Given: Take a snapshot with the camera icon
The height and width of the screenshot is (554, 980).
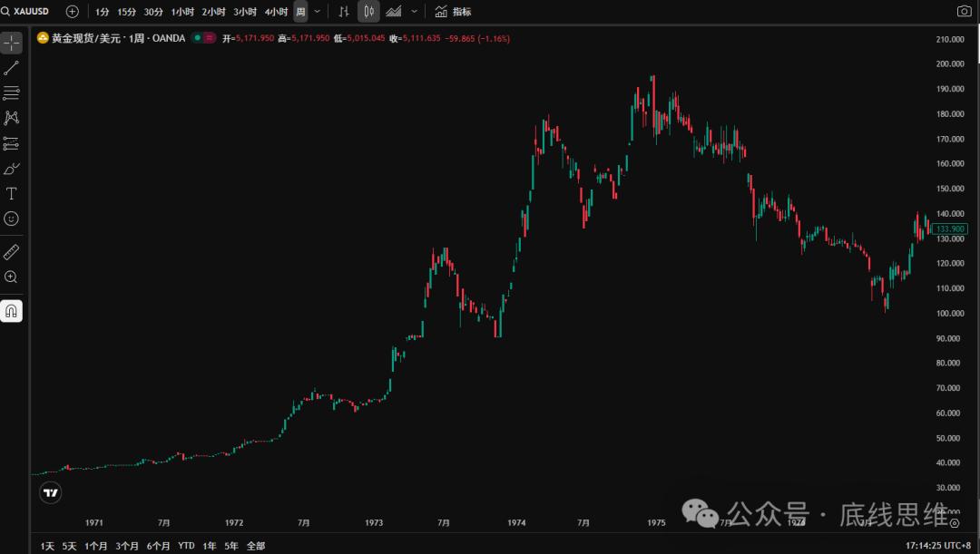Looking at the screenshot, I should [965, 11].
